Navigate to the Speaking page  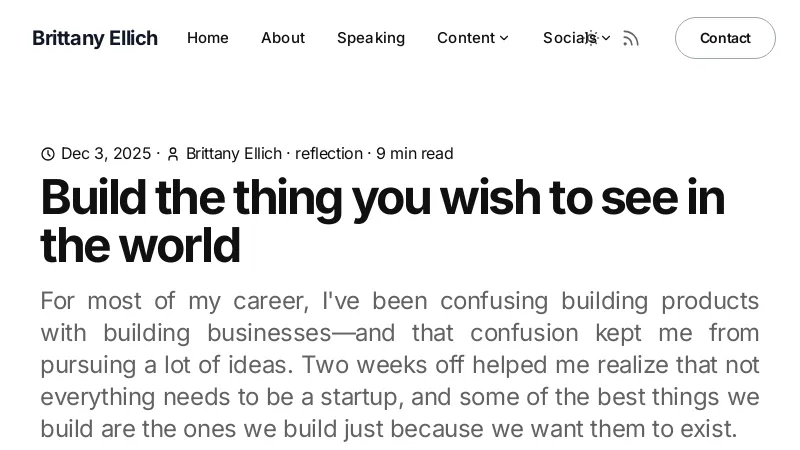click(371, 38)
